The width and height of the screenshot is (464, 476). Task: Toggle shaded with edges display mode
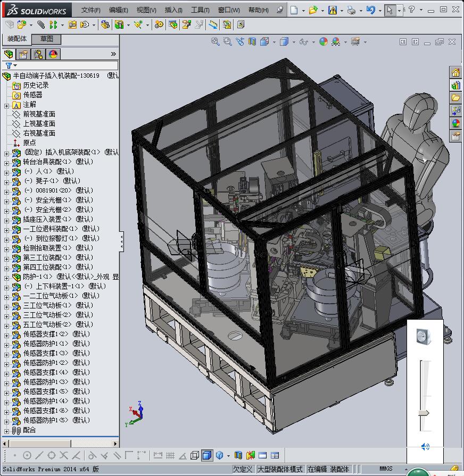207,455
